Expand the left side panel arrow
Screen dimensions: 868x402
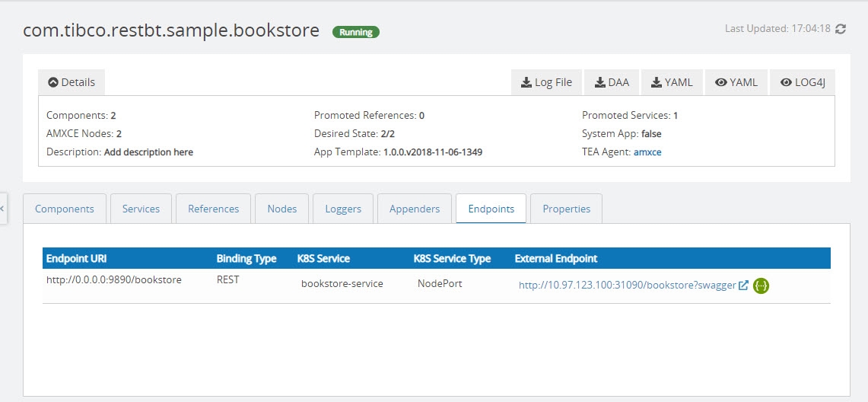(3, 208)
